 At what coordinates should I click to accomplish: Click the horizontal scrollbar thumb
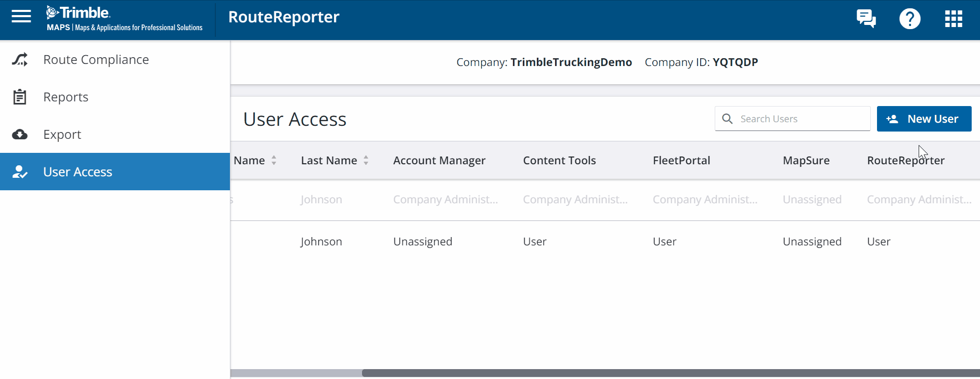(x=670, y=373)
